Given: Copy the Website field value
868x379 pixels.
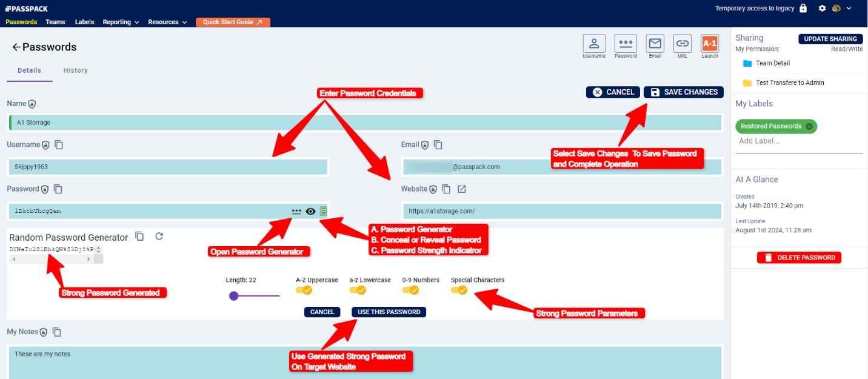Looking at the screenshot, I should [446, 189].
